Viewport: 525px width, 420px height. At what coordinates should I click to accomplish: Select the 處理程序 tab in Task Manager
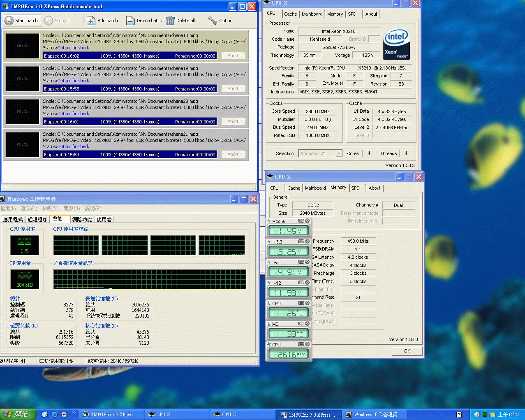pyautogui.click(x=37, y=220)
